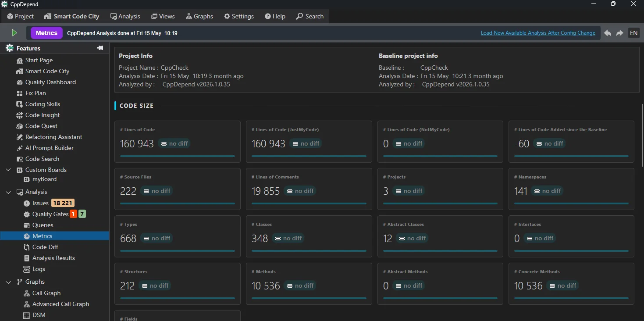Open Quality Dashboard in the sidebar
This screenshot has height=321, width=644.
coord(50,82)
